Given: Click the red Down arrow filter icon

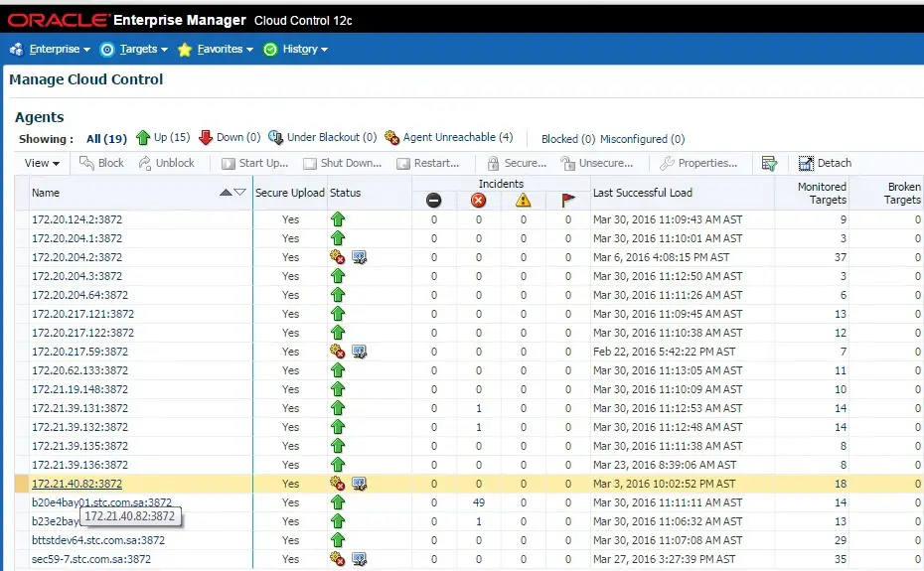Looking at the screenshot, I should tap(206, 137).
